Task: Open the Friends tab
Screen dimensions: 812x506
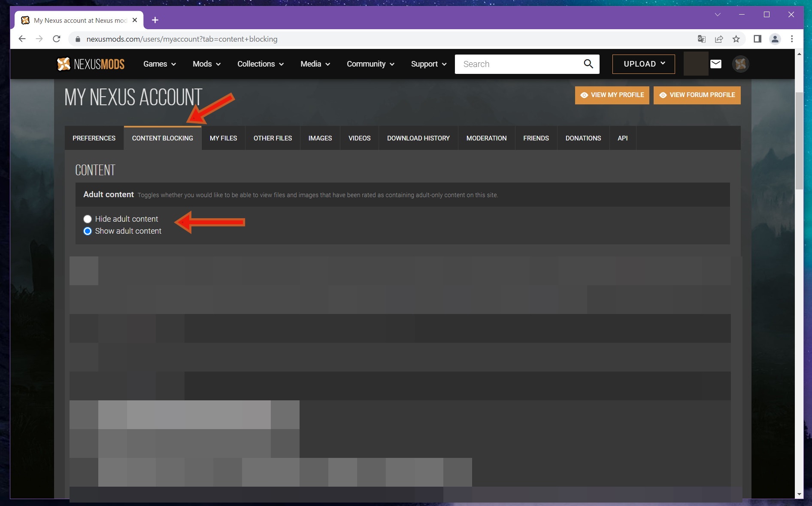Action: pos(536,138)
